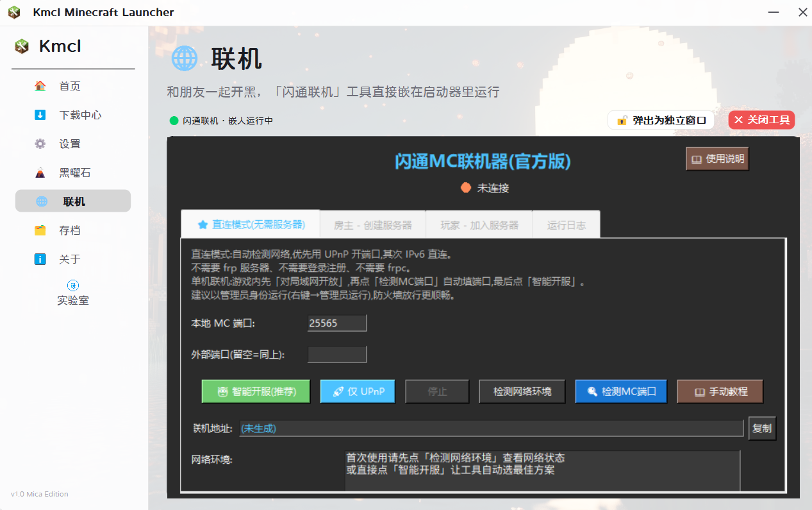812x510 pixels.
Task: Switch to 玩家 - 加入服务器 tab
Action: pyautogui.click(x=479, y=225)
